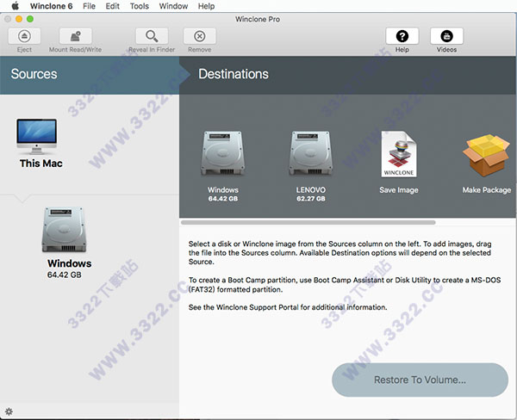This screenshot has height=420, width=517.
Task: Minimize the Winclone Pro window (yellow button)
Action: pyautogui.click(x=19, y=19)
